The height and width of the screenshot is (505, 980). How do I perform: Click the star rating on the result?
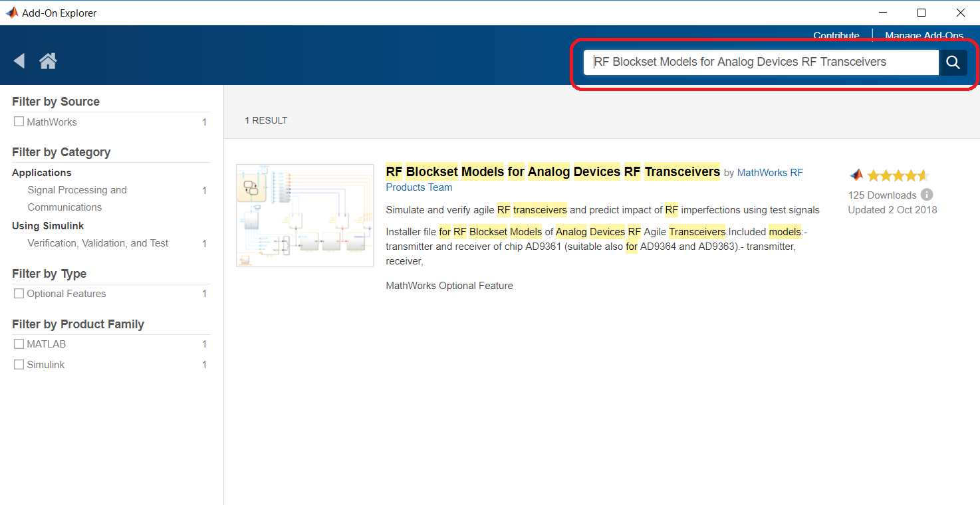(x=898, y=175)
